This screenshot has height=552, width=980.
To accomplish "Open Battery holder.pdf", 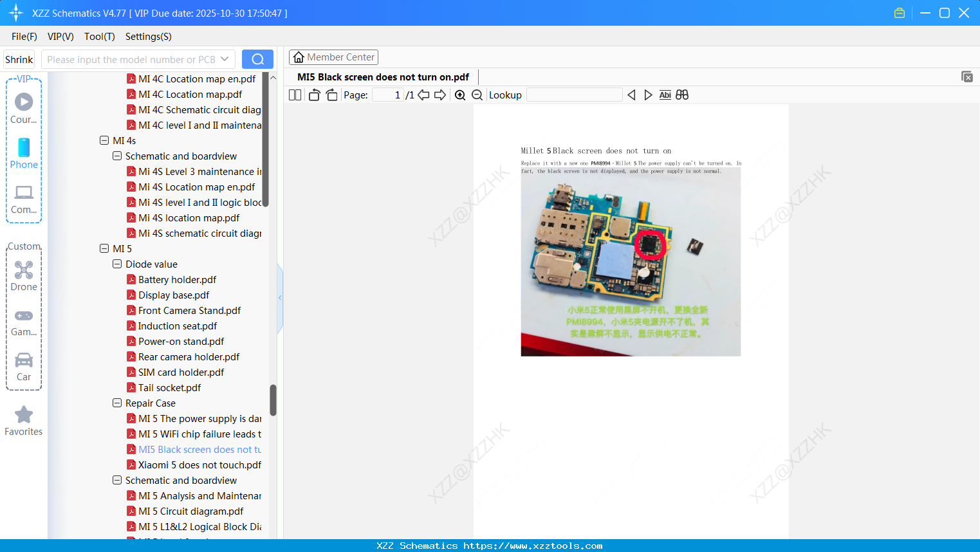I will coord(177,279).
